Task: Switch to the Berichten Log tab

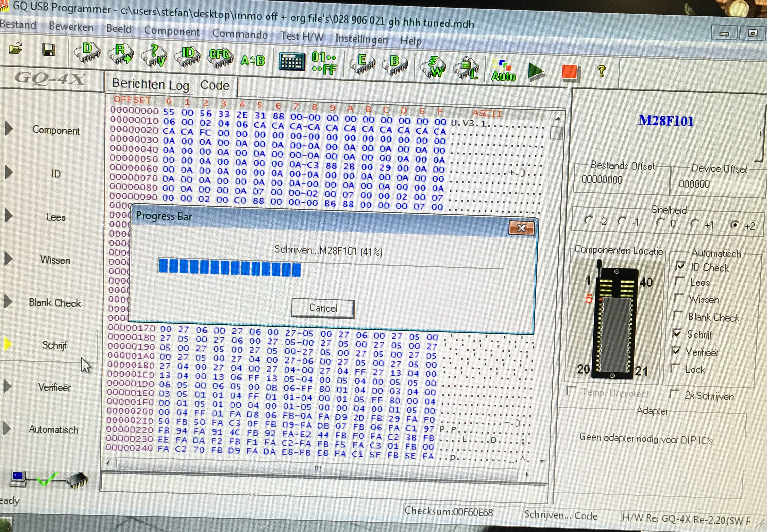Action: click(150, 84)
